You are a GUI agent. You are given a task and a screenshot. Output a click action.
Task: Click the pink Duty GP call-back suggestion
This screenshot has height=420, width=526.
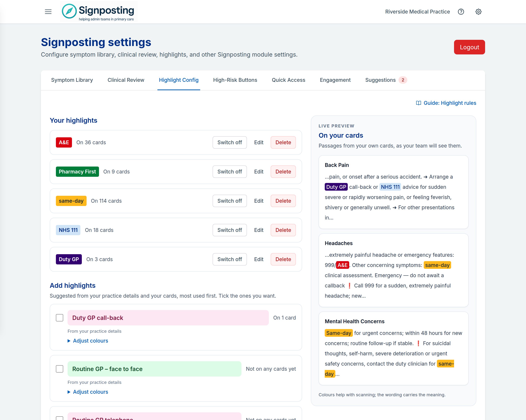click(168, 318)
